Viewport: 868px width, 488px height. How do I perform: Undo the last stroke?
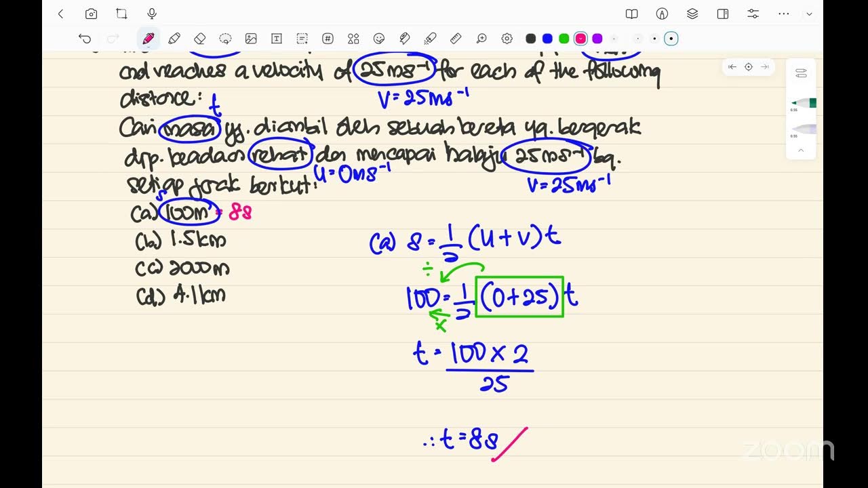coord(85,39)
